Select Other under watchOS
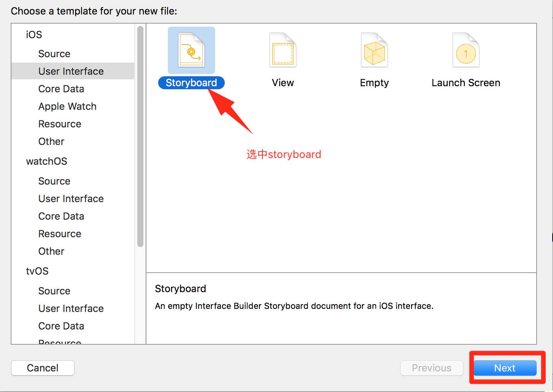The height and width of the screenshot is (392, 553). click(x=51, y=251)
